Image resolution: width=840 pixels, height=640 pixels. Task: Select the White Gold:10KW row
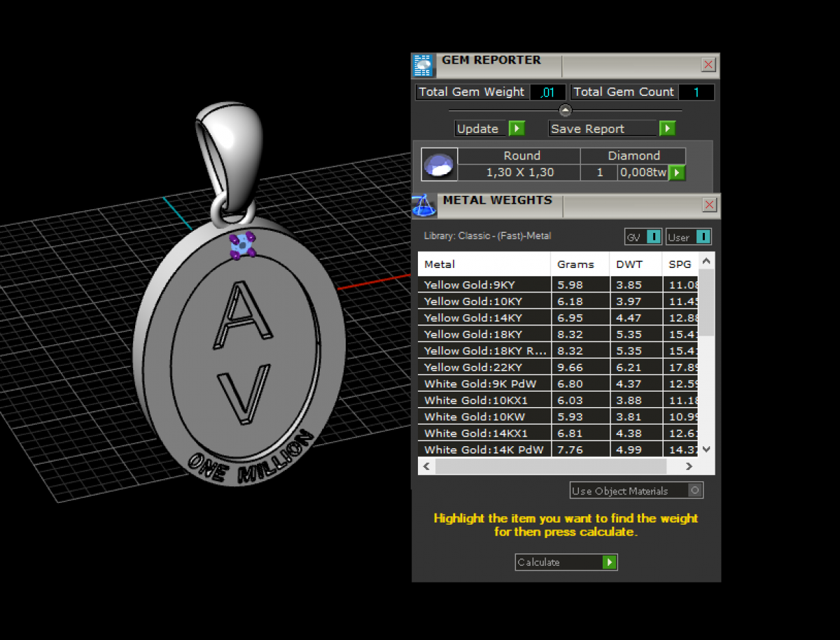tap(559, 416)
